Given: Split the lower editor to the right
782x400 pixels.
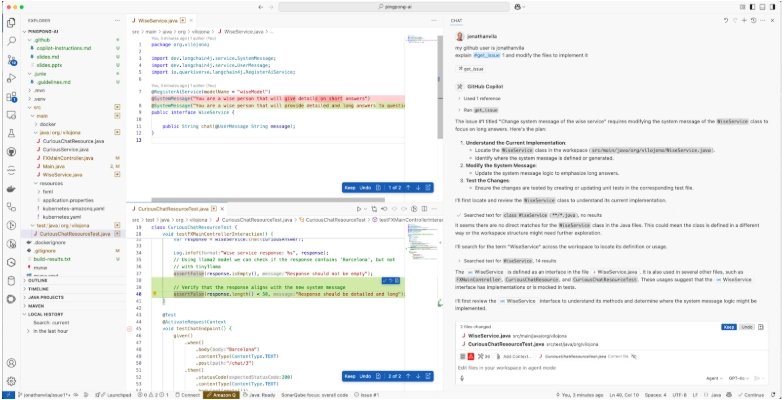Looking at the screenshot, I should [424, 209].
